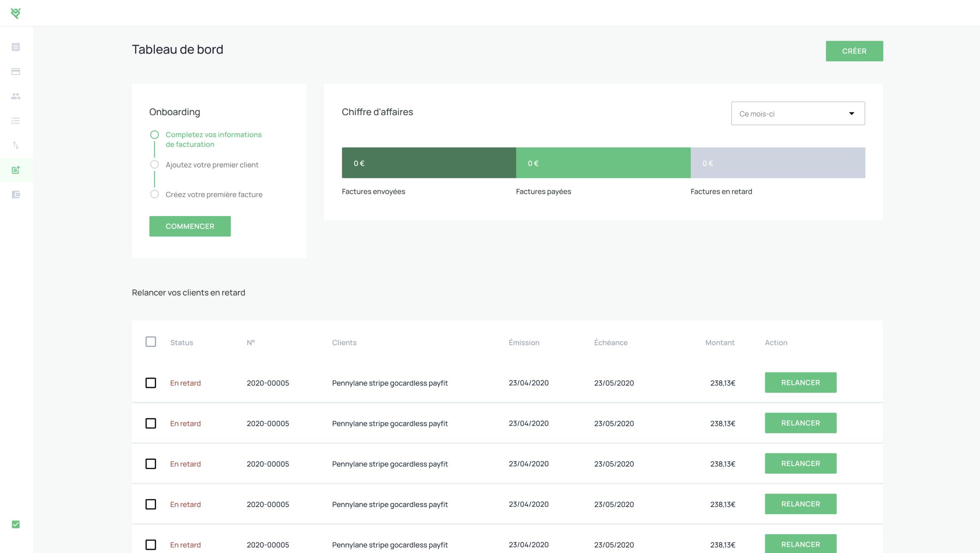Image resolution: width=980 pixels, height=553 pixels.
Task: Open the numbered list sidebar icon
Action: pyautogui.click(x=16, y=121)
